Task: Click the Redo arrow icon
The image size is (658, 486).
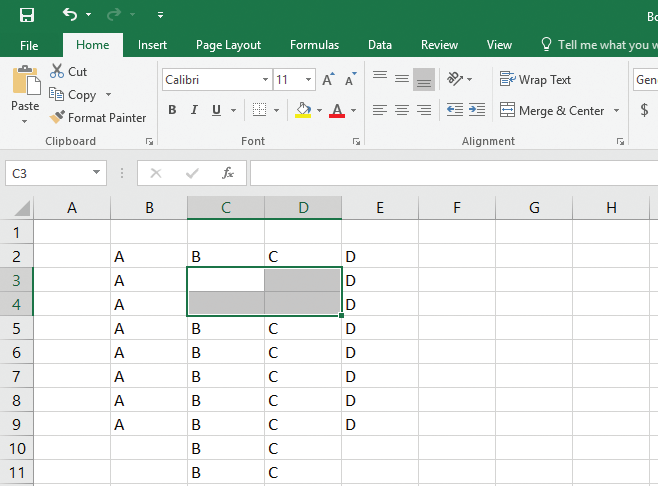Action: click(x=114, y=15)
